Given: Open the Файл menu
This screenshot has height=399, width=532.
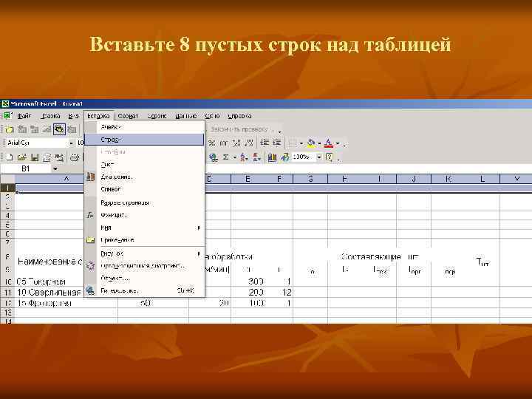Looking at the screenshot, I should (24, 116).
